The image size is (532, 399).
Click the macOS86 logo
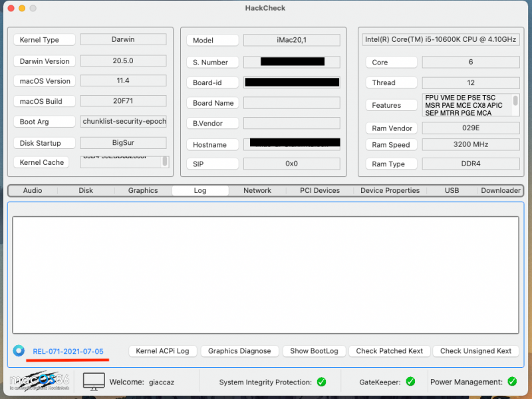[x=39, y=381]
